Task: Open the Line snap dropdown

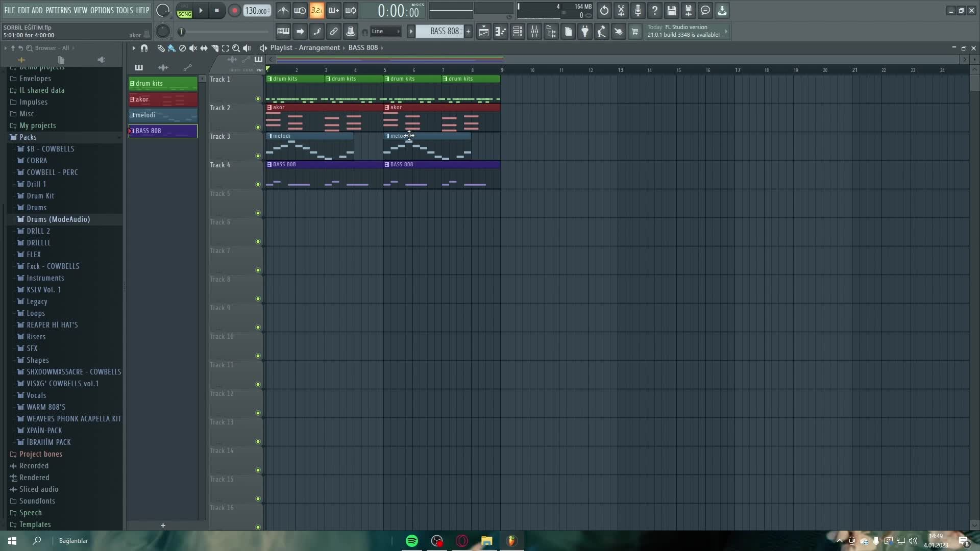Action: pyautogui.click(x=385, y=32)
